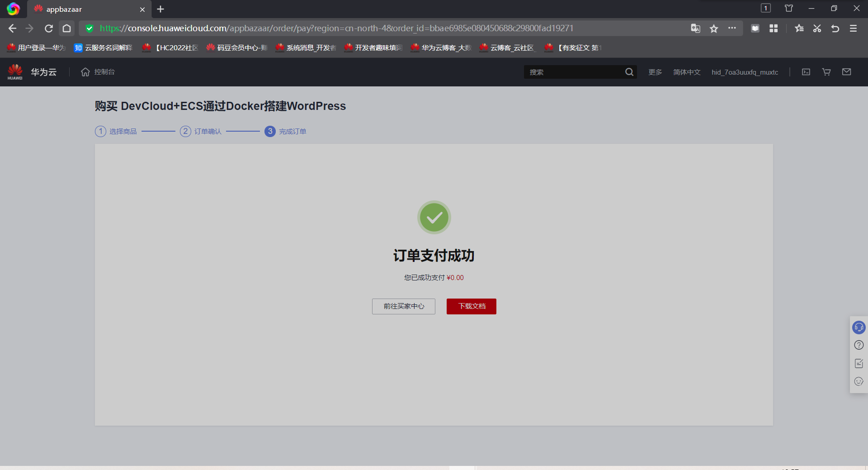
Task: Click the page title 购买 DevCloud+ECS
Action: point(220,106)
